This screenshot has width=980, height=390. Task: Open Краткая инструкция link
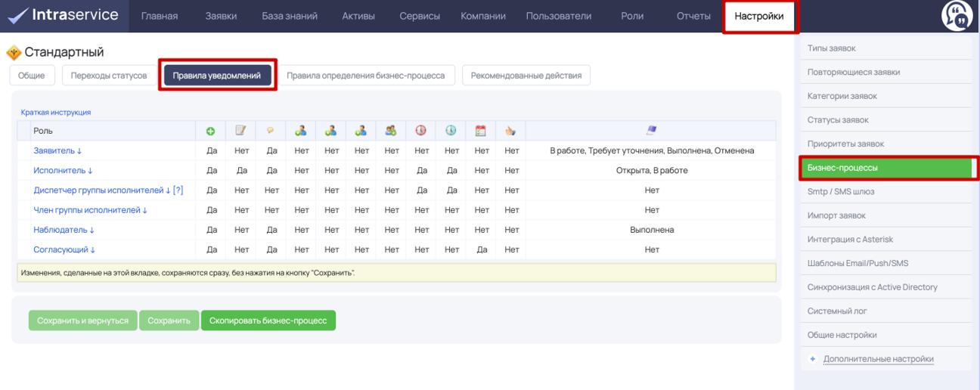[x=56, y=113]
